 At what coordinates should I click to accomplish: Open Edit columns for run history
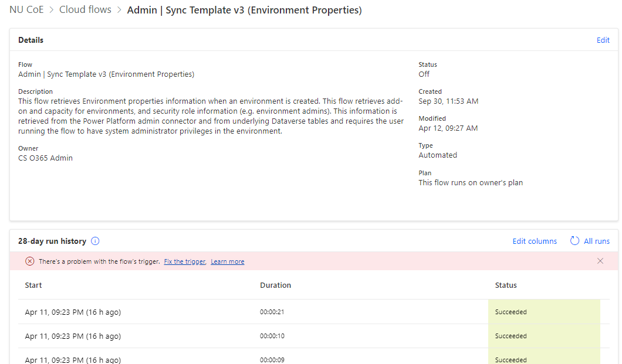coord(535,241)
